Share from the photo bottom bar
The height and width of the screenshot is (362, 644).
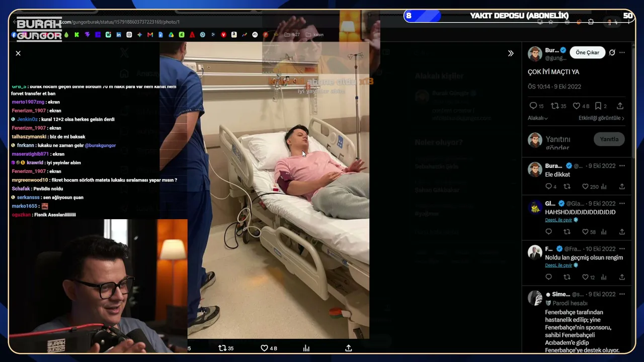point(348,348)
